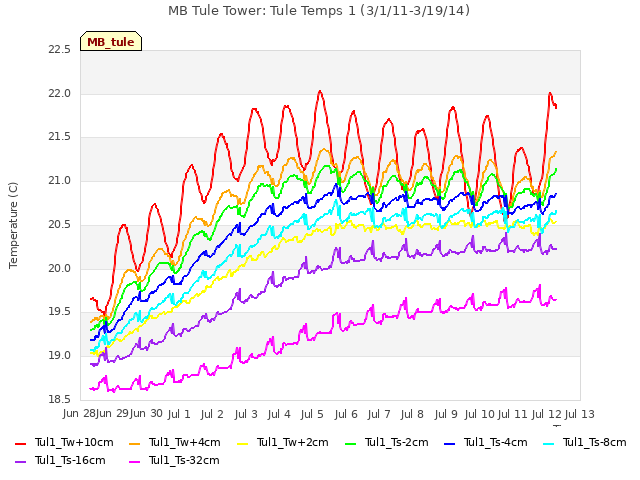
Task: Click the Jun 28 x-axis date label
Action: 79,414
